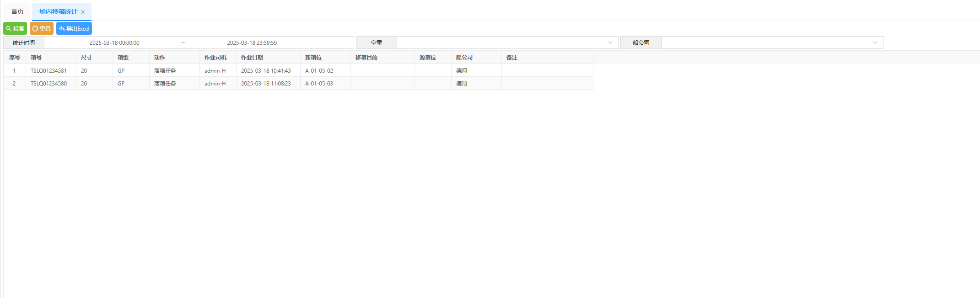Click the 新箱位 column header
Viewport: 980px width, 298px height.
pos(313,58)
